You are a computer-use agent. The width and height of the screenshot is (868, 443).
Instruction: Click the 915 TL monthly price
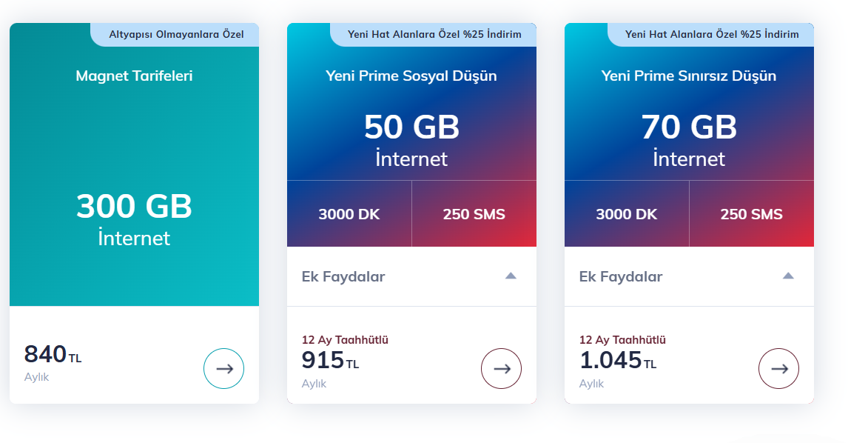tap(330, 360)
